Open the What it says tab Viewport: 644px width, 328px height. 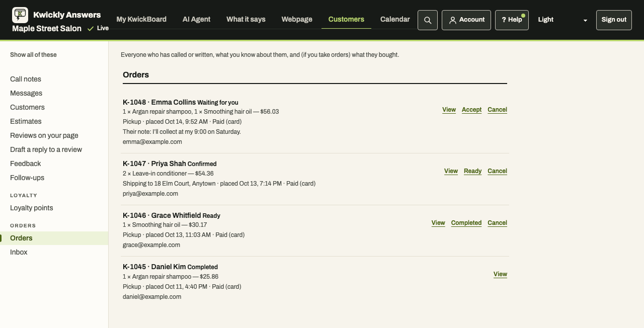[x=246, y=20]
